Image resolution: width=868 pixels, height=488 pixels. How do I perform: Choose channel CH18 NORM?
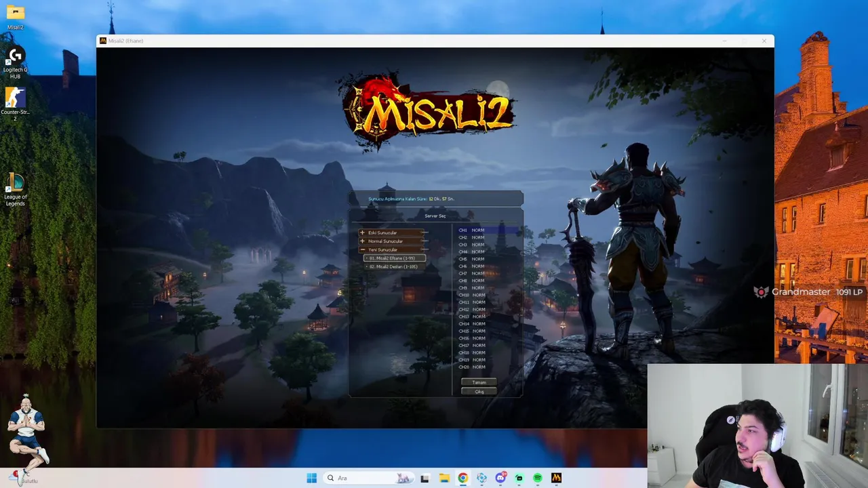(487, 352)
